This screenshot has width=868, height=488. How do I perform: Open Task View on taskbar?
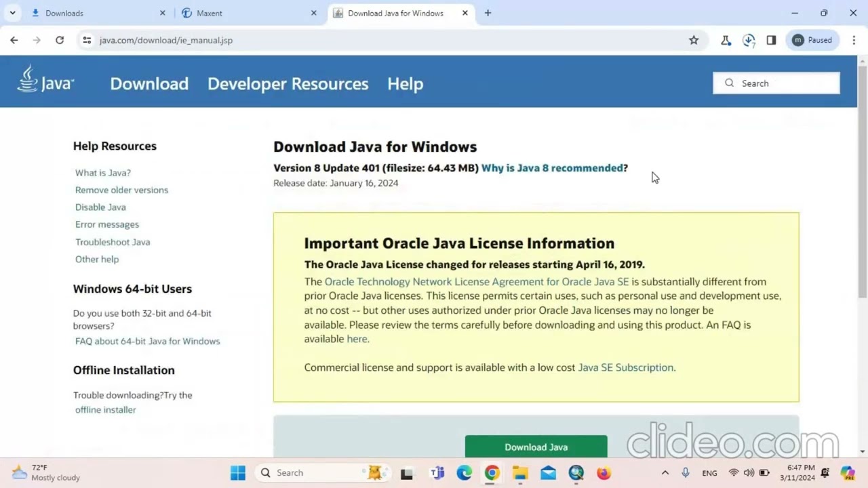click(x=407, y=473)
